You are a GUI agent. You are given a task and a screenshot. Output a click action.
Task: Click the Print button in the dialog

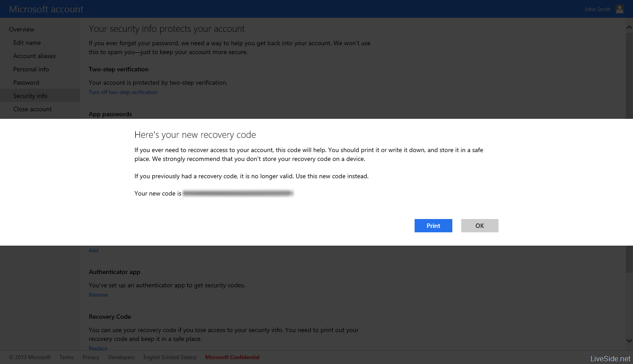coord(433,226)
